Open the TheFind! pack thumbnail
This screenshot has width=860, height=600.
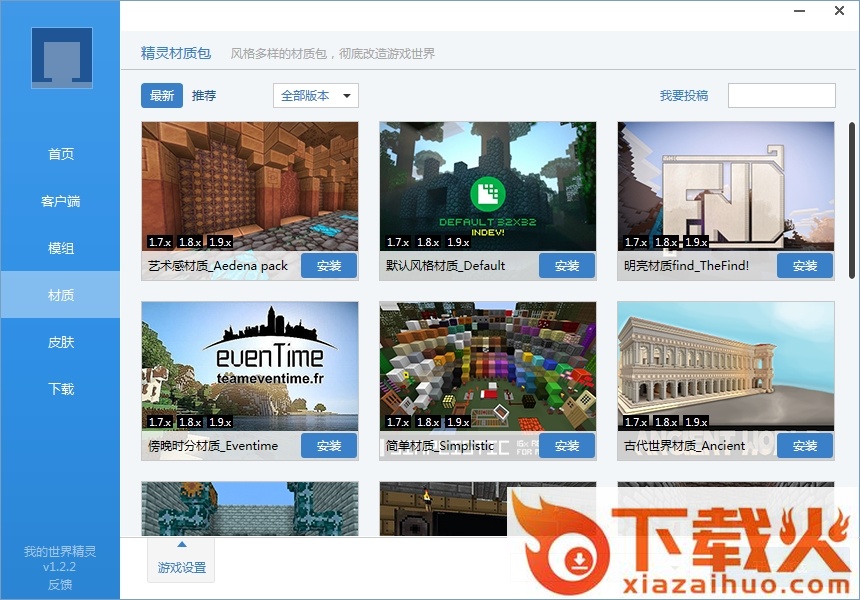726,186
